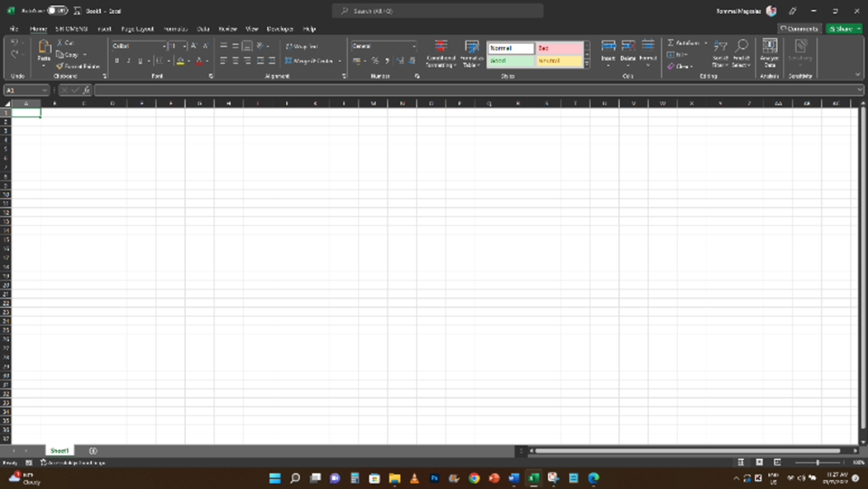Toggle Wrap Text
The image size is (868, 489).
point(302,46)
